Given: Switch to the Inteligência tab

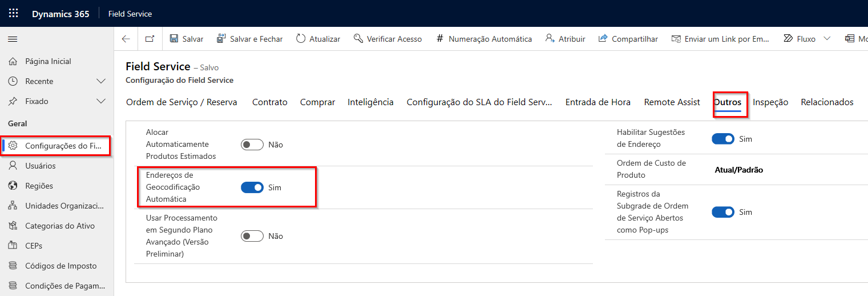Looking at the screenshot, I should point(371,102).
